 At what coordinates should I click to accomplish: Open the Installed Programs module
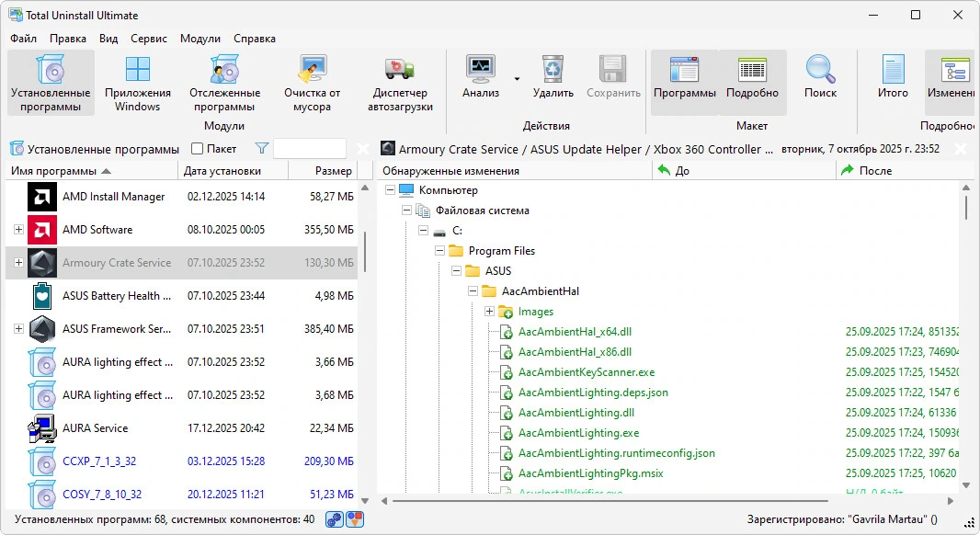[51, 83]
